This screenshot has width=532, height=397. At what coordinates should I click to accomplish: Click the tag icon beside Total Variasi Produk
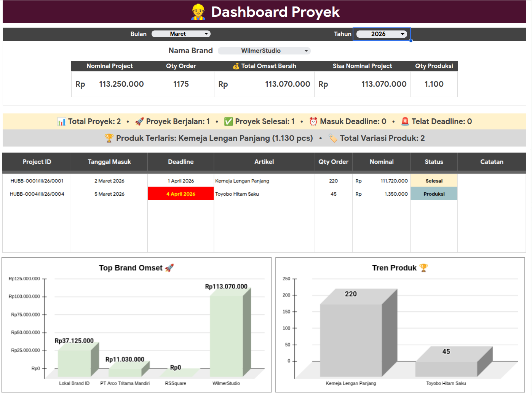333,138
